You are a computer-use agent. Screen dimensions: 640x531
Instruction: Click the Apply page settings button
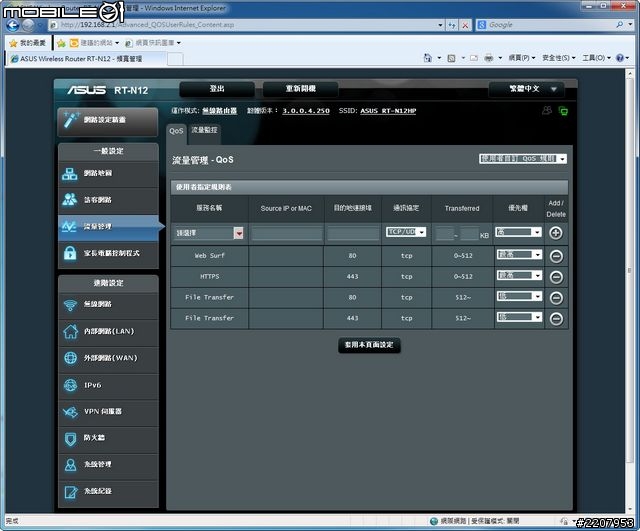[x=369, y=345]
